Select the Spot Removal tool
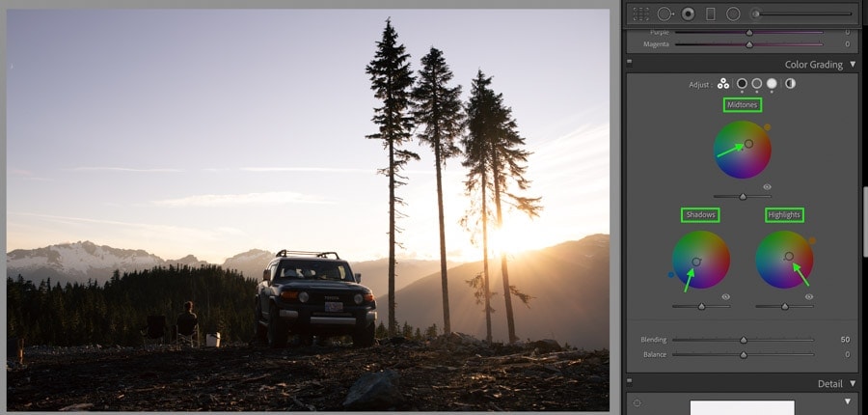The height and width of the screenshot is (415, 868). pos(665,14)
